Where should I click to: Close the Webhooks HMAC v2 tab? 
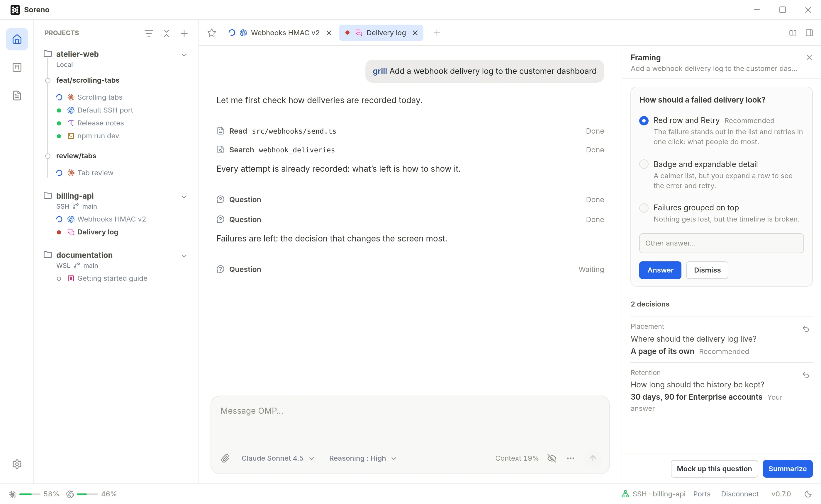tap(329, 33)
